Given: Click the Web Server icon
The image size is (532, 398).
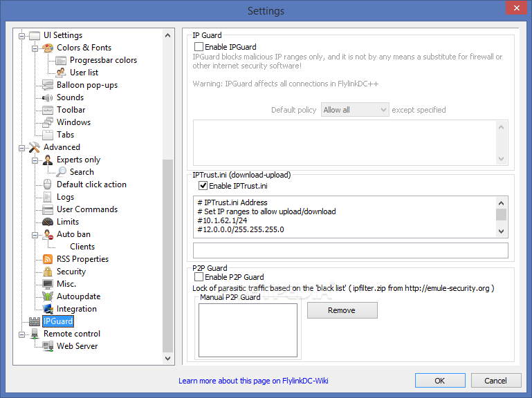Looking at the screenshot, I should point(48,346).
